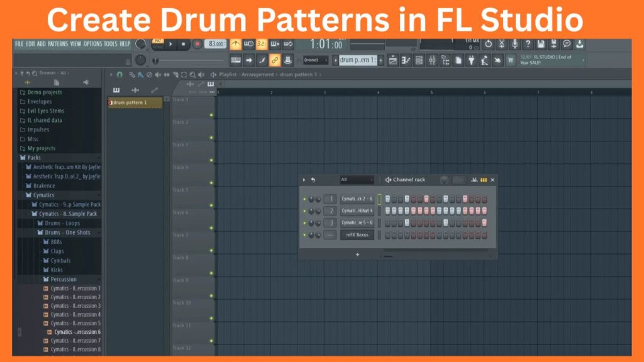644x362 pixels.
Task: Toggle the playlist magnet snap icon
Action: coord(119,75)
